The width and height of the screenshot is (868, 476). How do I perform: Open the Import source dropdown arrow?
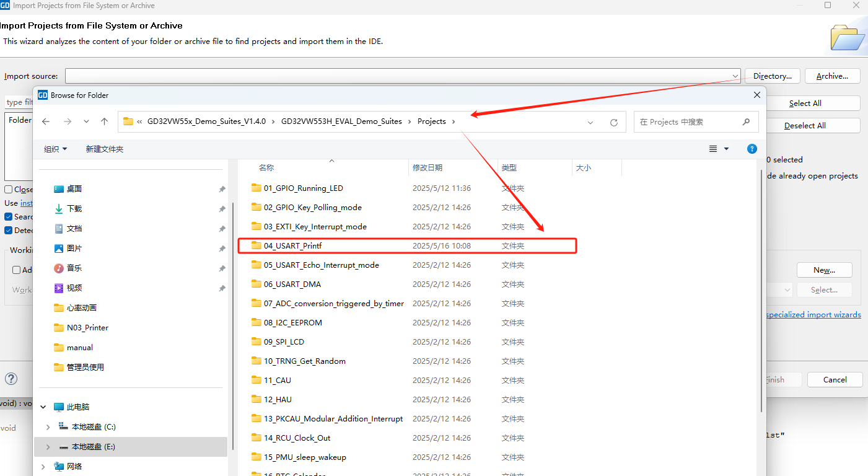click(735, 76)
